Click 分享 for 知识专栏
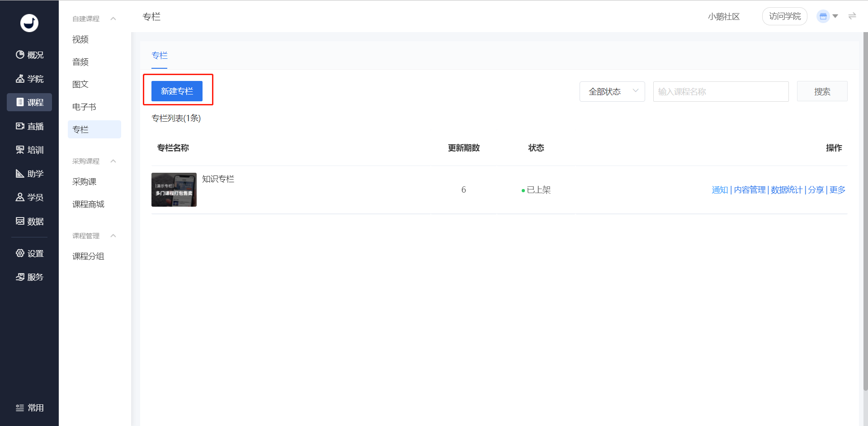 (x=816, y=190)
